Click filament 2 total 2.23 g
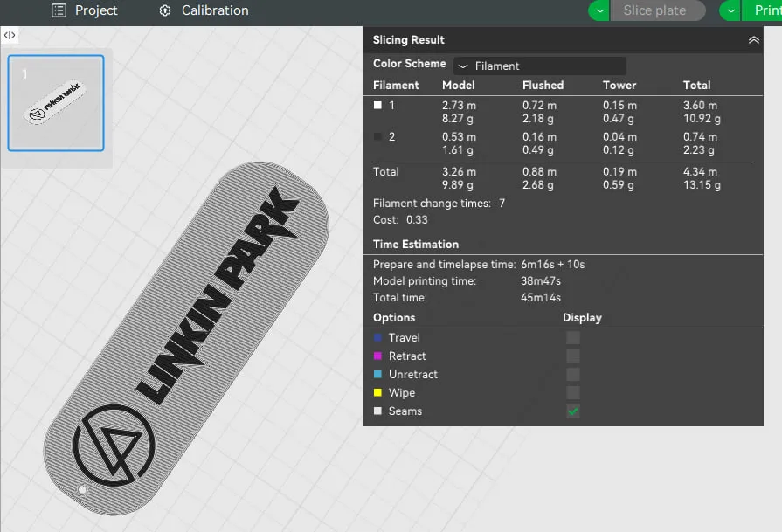The height and width of the screenshot is (532, 782). 698,150
